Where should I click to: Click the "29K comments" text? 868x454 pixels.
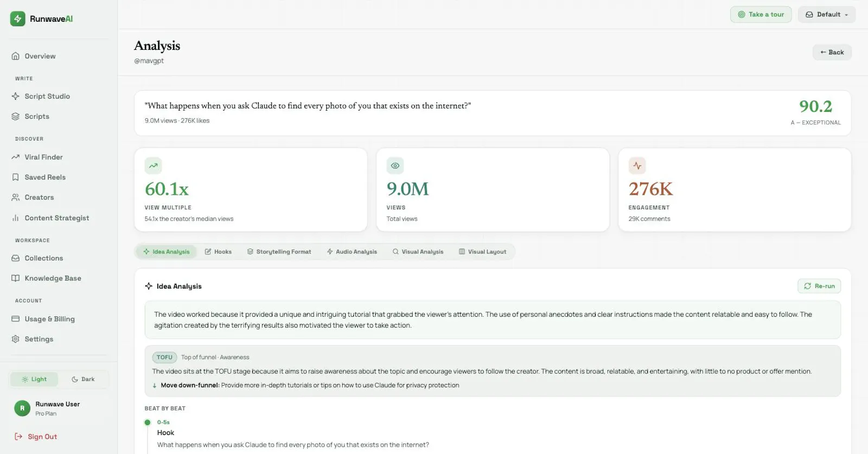649,219
